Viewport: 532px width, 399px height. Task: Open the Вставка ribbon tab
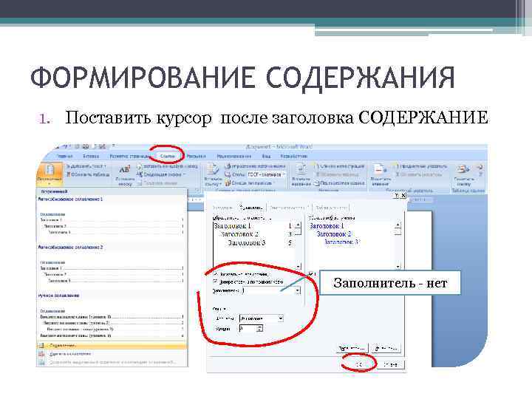91,156
